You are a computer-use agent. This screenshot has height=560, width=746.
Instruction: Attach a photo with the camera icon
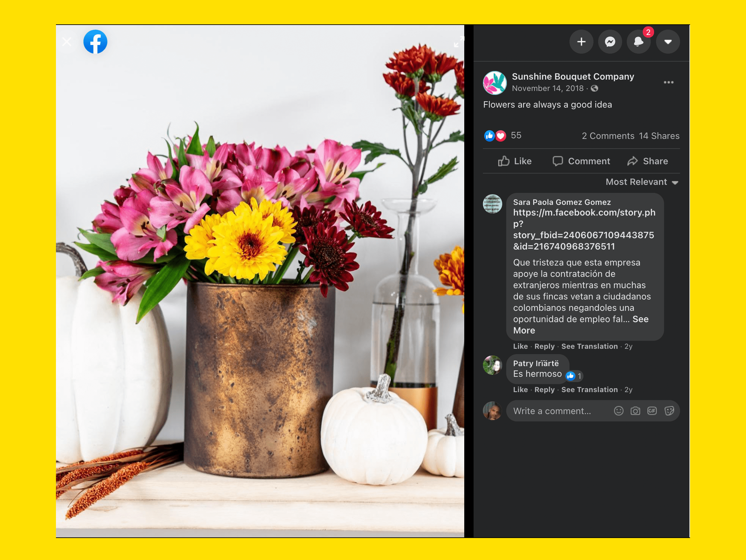pyautogui.click(x=635, y=411)
